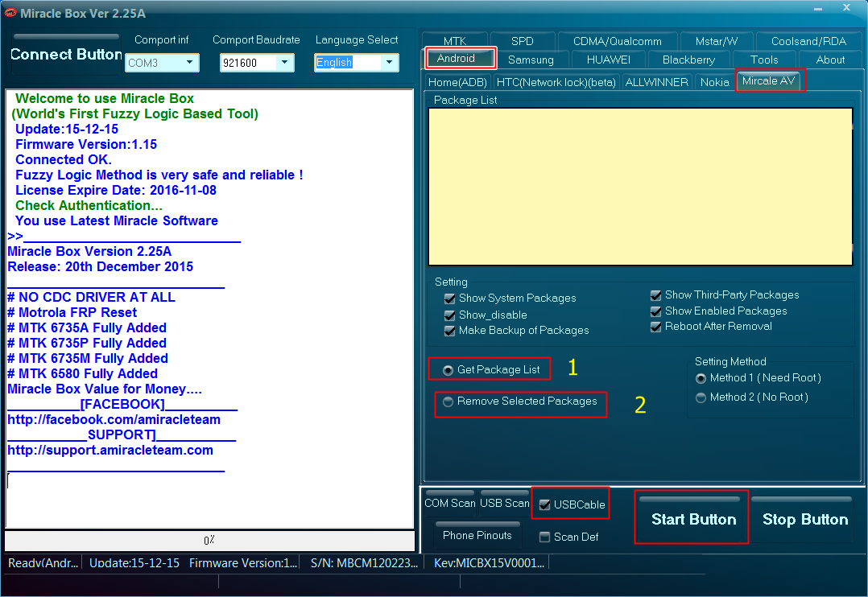Click the support.amiracleteam.com link in log
This screenshot has width=868, height=597.
pos(110,450)
